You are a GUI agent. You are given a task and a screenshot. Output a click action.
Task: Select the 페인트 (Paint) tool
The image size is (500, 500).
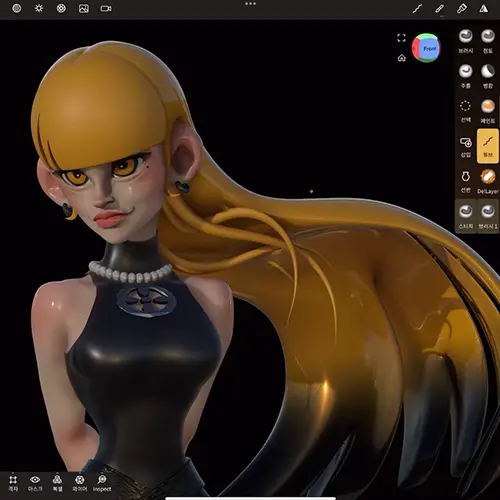point(488,111)
